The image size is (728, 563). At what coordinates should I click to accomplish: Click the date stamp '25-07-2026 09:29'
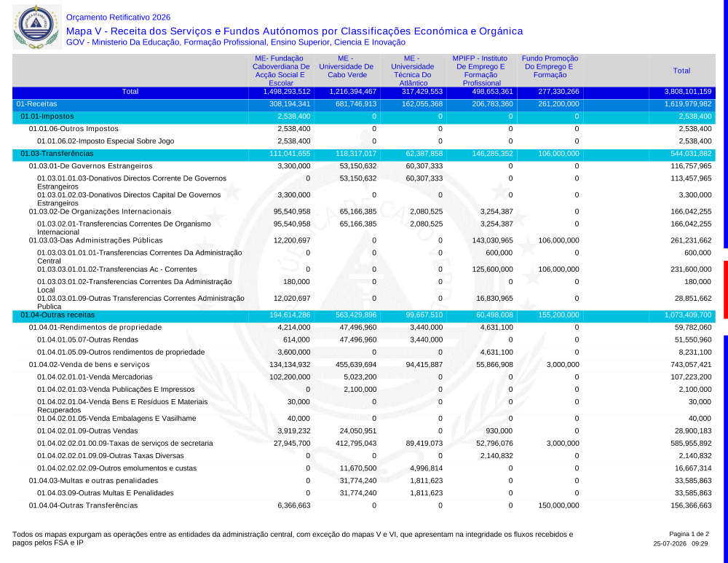point(681,543)
